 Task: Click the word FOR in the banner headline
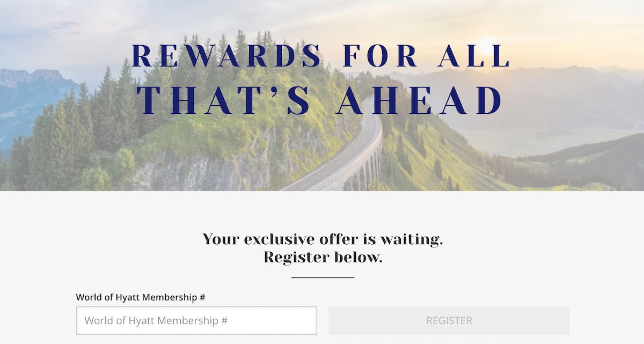pyautogui.click(x=380, y=55)
